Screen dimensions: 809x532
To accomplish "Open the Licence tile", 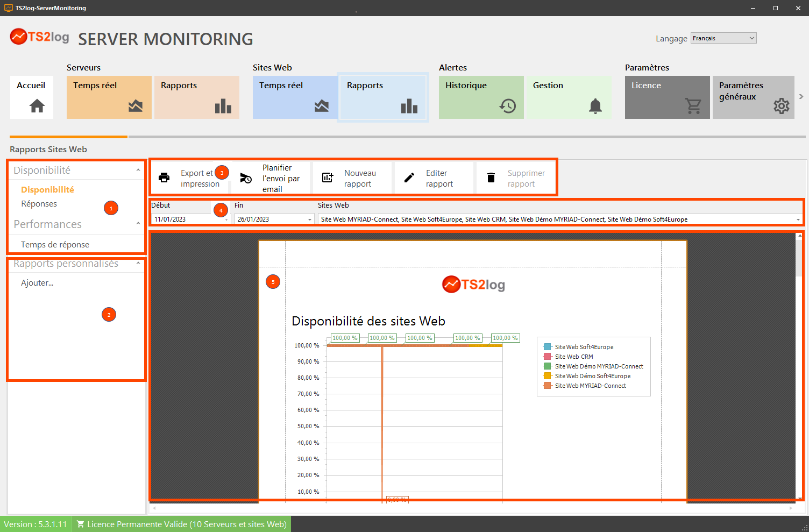I will (668, 97).
